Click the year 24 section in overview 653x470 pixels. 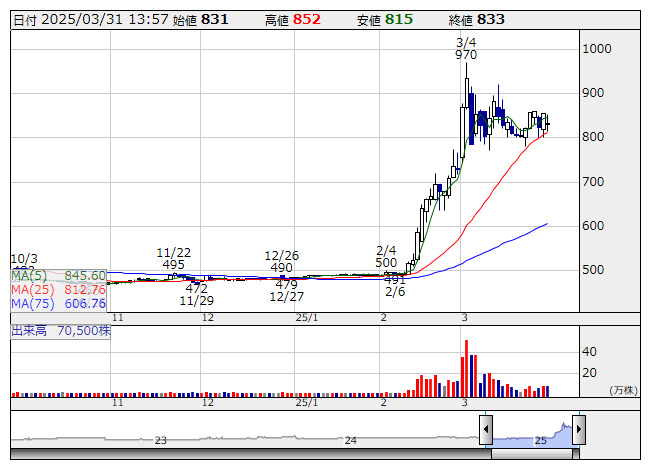coord(350,440)
